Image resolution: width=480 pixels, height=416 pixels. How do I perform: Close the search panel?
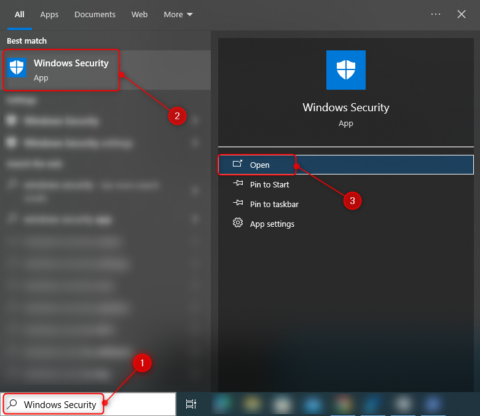[461, 14]
